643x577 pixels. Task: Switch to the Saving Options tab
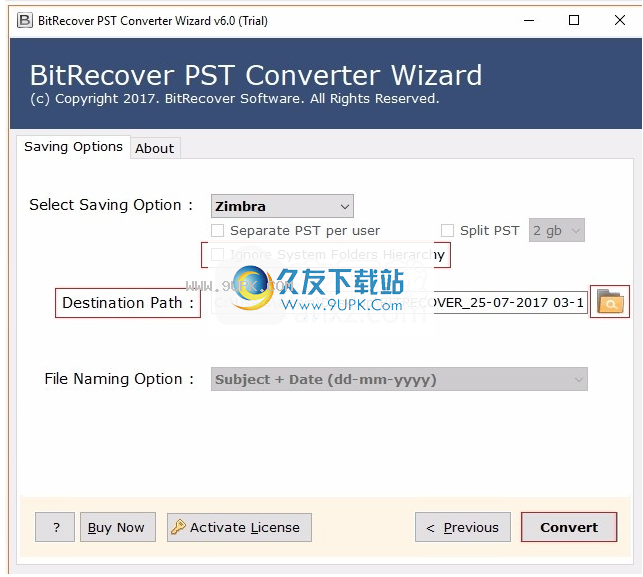point(73,147)
